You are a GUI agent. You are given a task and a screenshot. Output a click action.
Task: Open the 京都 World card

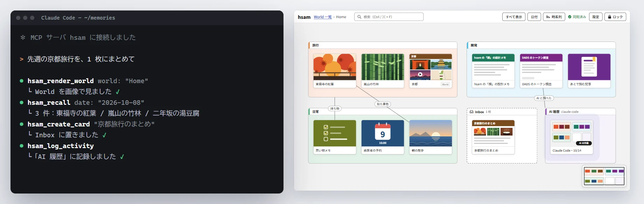430,71
